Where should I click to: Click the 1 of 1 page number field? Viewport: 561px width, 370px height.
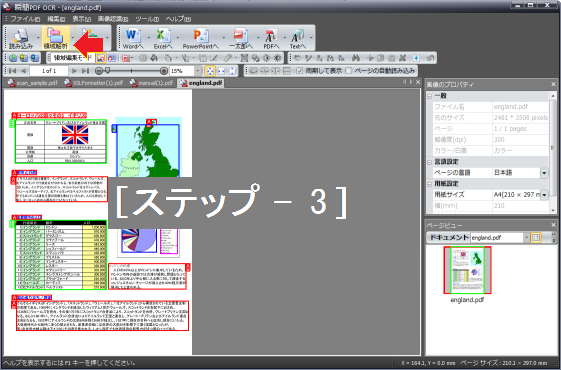click(x=49, y=71)
